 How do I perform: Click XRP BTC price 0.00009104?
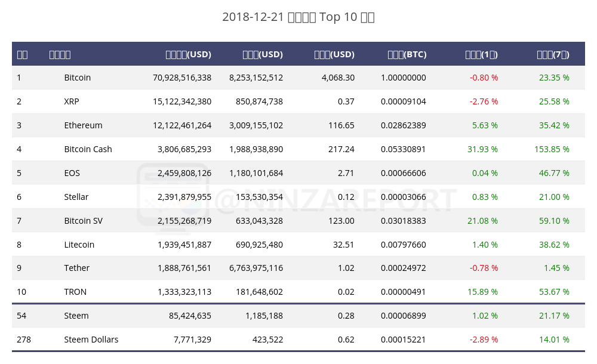[403, 101]
